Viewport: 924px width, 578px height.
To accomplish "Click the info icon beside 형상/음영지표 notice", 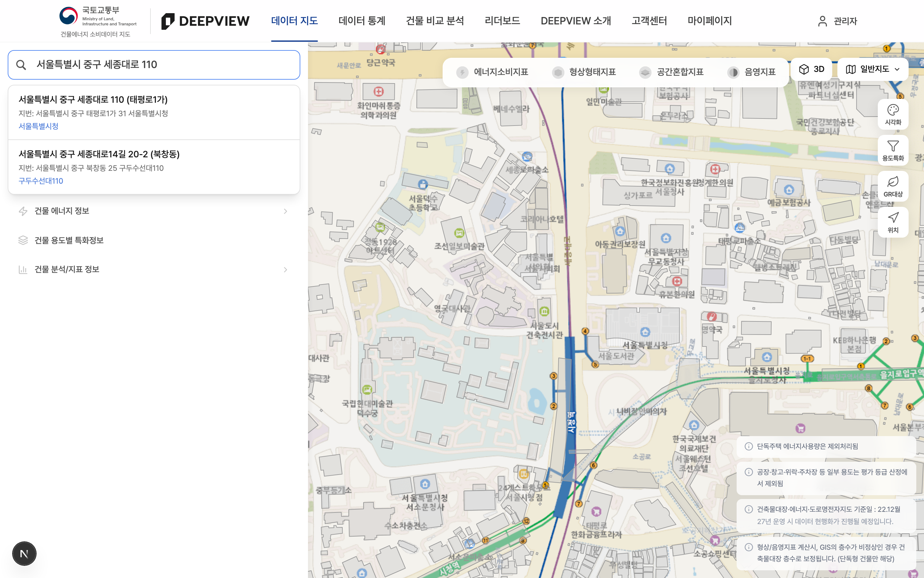I will pos(749,547).
